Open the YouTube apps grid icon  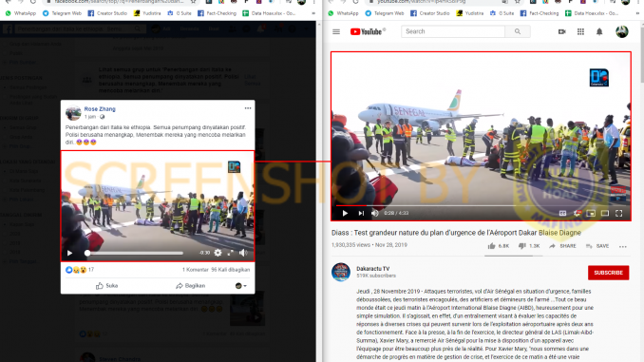(x=580, y=31)
